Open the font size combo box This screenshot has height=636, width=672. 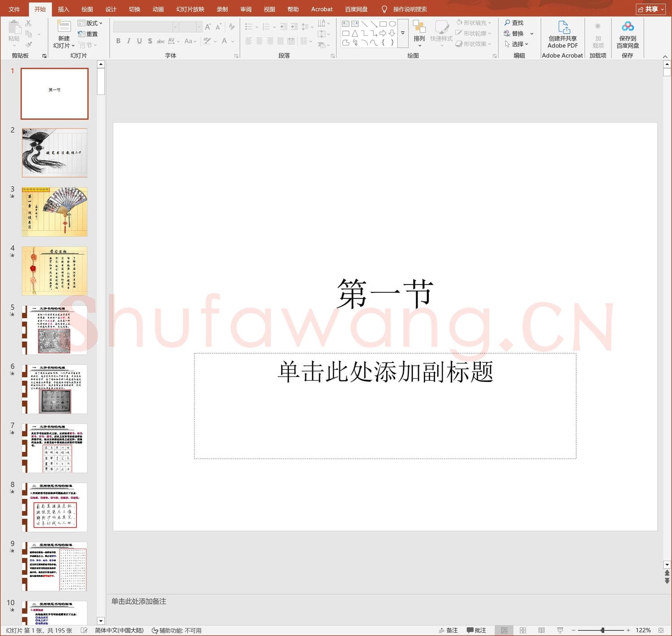[191, 27]
